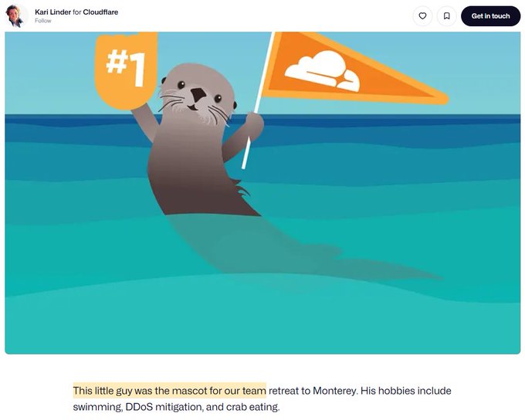Click the Get in touch button
The image size is (525, 420).
490,15
